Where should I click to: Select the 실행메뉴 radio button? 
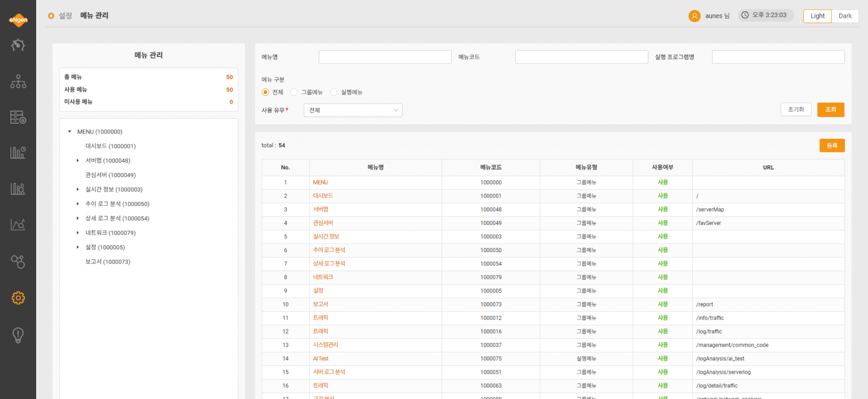click(x=334, y=92)
